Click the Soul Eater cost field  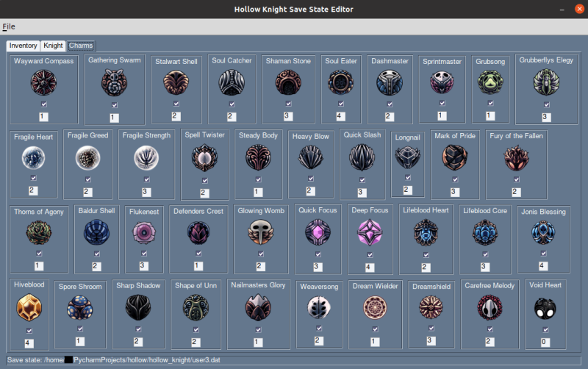(340, 116)
